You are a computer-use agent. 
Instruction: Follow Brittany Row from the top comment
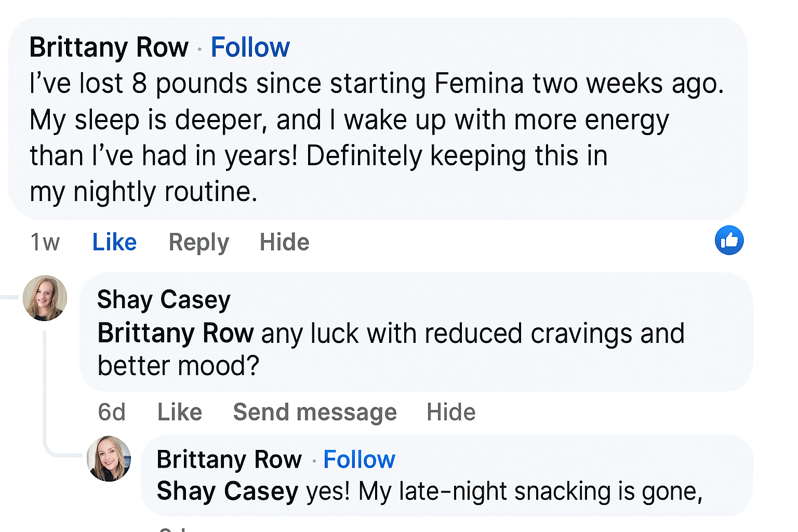point(250,48)
